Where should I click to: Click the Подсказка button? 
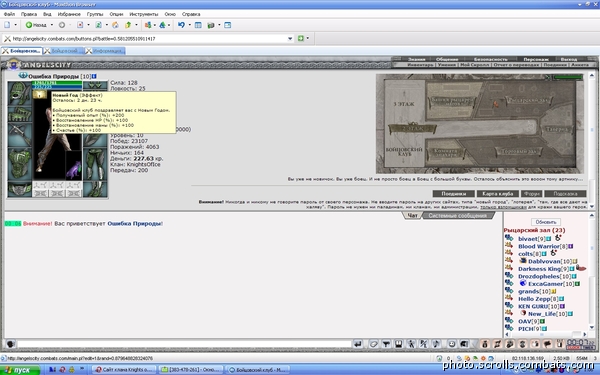[x=565, y=194]
